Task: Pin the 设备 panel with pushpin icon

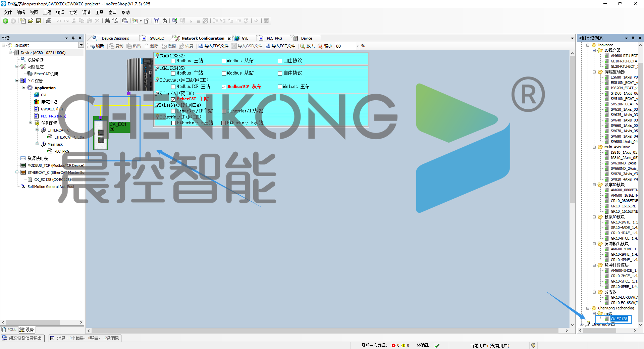Action: (73, 38)
